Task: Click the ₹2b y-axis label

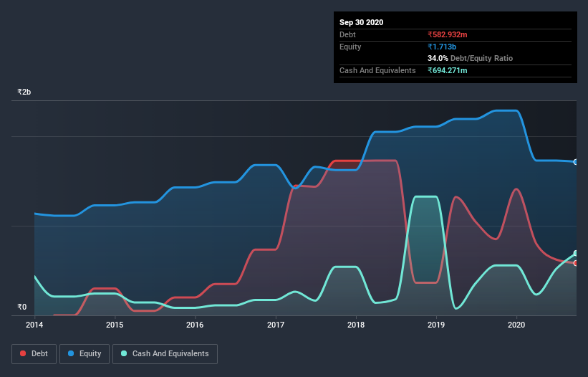Action: coord(24,92)
